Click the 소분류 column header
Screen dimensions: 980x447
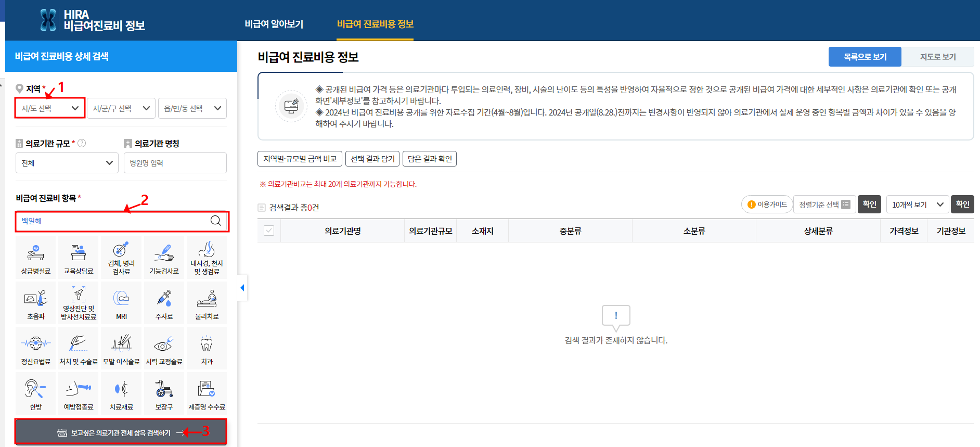tap(694, 231)
